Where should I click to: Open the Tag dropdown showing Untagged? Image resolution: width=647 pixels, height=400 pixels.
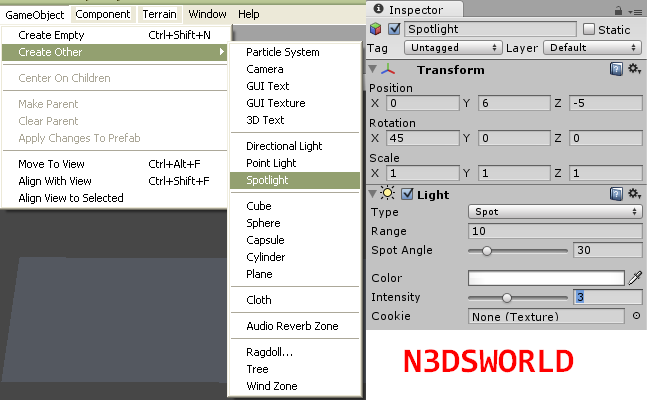(x=449, y=47)
